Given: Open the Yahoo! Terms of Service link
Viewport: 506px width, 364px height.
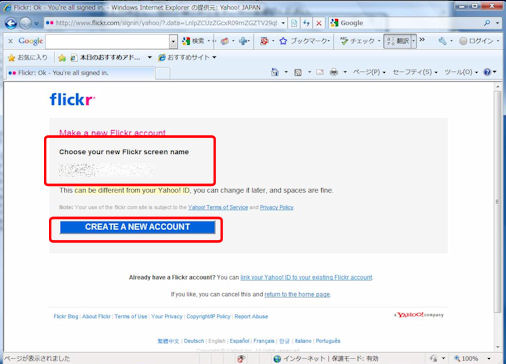Looking at the screenshot, I should click(218, 207).
